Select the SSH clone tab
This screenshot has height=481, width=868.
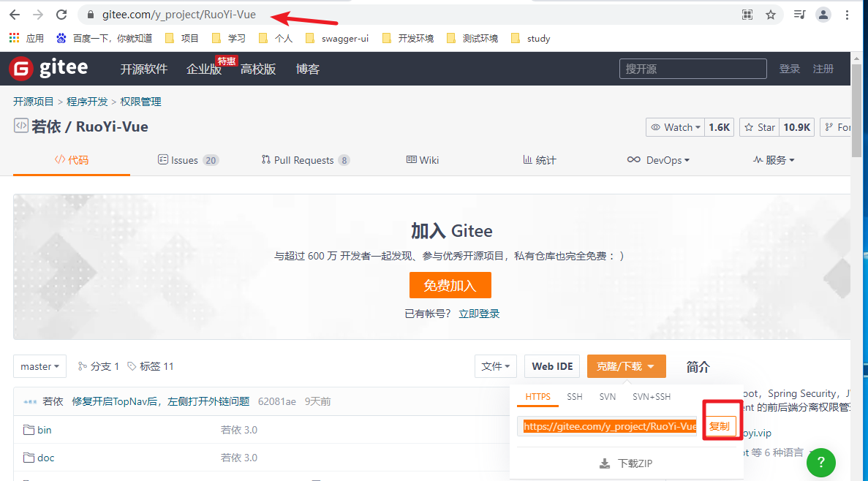pyautogui.click(x=575, y=397)
